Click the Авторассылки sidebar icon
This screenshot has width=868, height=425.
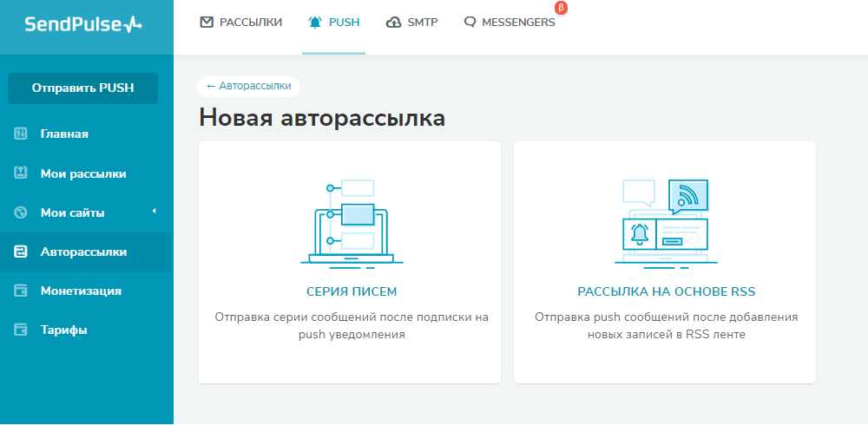(x=21, y=252)
